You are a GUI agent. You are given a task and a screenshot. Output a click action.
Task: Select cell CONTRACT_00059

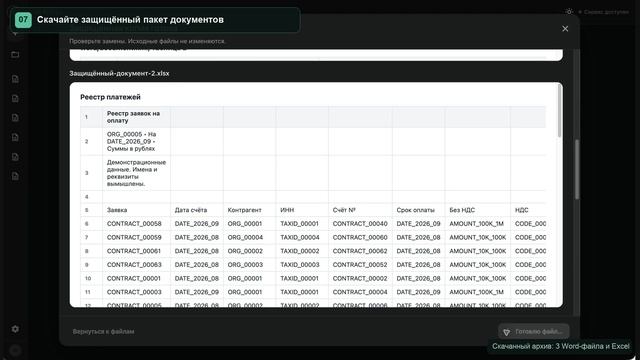(136, 237)
